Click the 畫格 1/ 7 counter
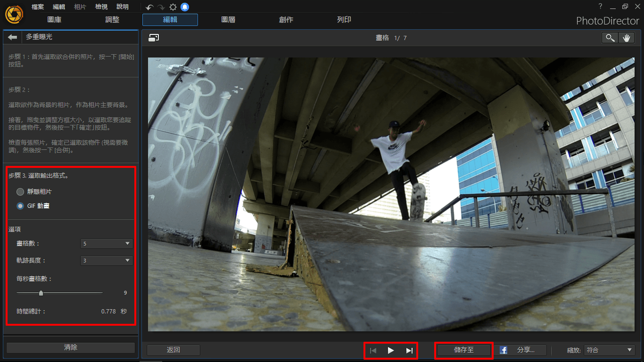This screenshot has height=362, width=644. click(x=391, y=38)
